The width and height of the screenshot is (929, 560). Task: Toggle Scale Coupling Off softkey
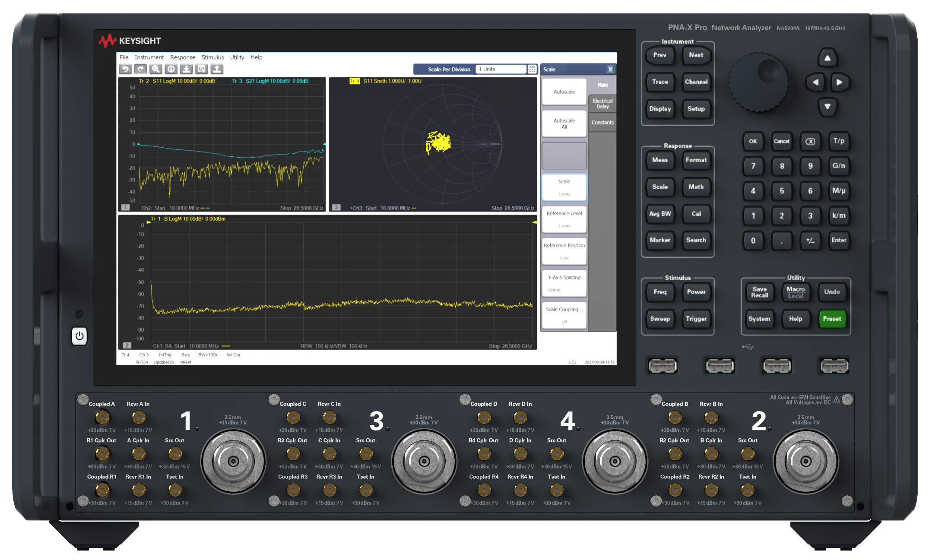[x=564, y=315]
